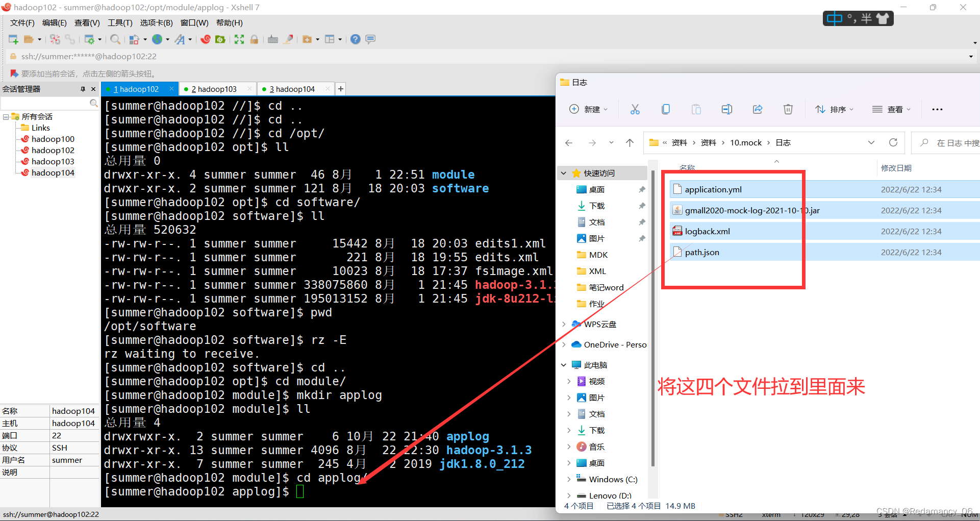The height and width of the screenshot is (521, 980).
Task: Click the Cut scissors icon in Explorer
Action: click(x=635, y=109)
